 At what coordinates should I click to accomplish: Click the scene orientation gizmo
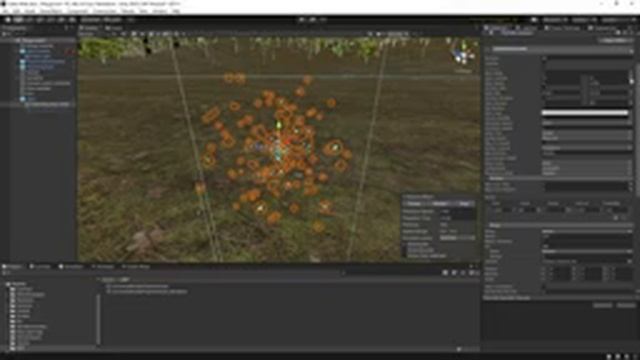pyautogui.click(x=463, y=55)
